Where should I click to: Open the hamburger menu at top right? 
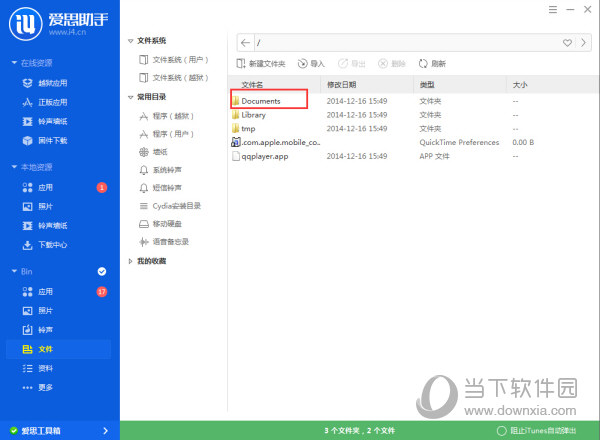[553, 10]
